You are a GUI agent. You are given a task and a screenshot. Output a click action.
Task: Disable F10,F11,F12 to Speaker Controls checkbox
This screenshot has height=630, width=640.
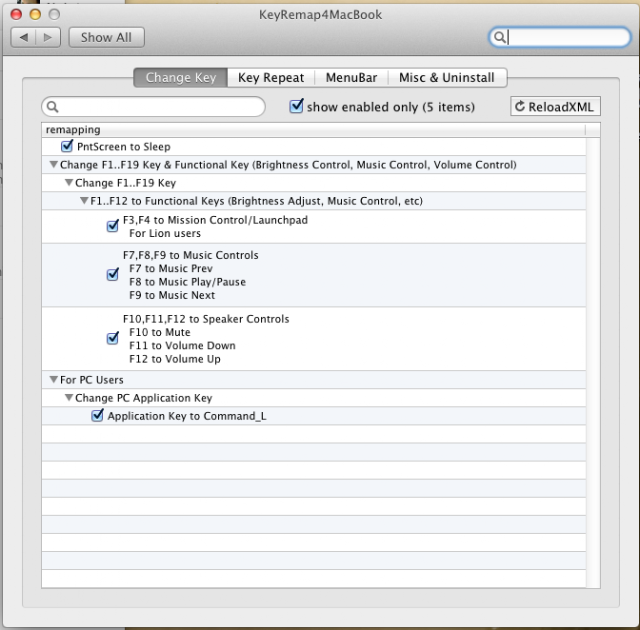coord(113,338)
